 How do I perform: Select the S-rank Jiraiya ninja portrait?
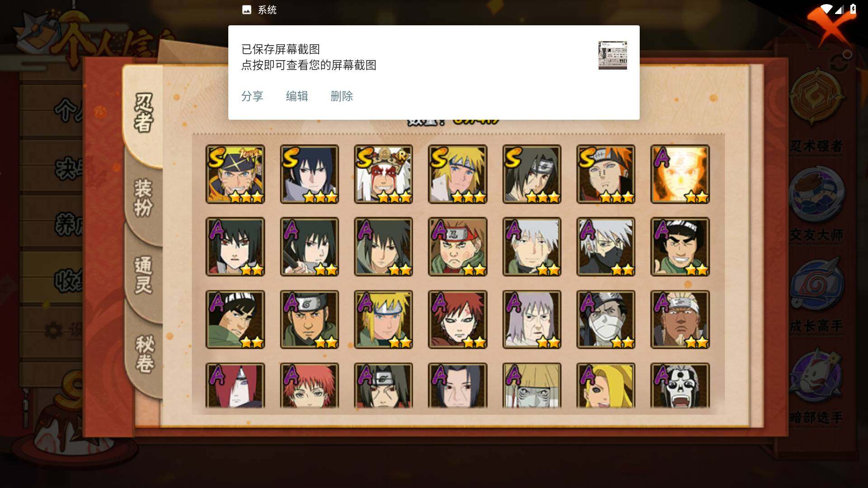[x=383, y=174]
